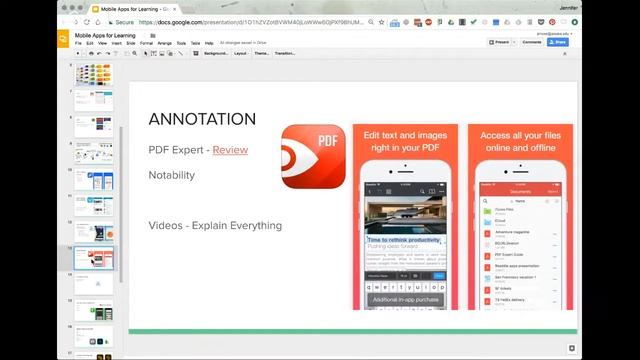Open the Table menu
The image size is (640, 360).
tap(196, 43)
